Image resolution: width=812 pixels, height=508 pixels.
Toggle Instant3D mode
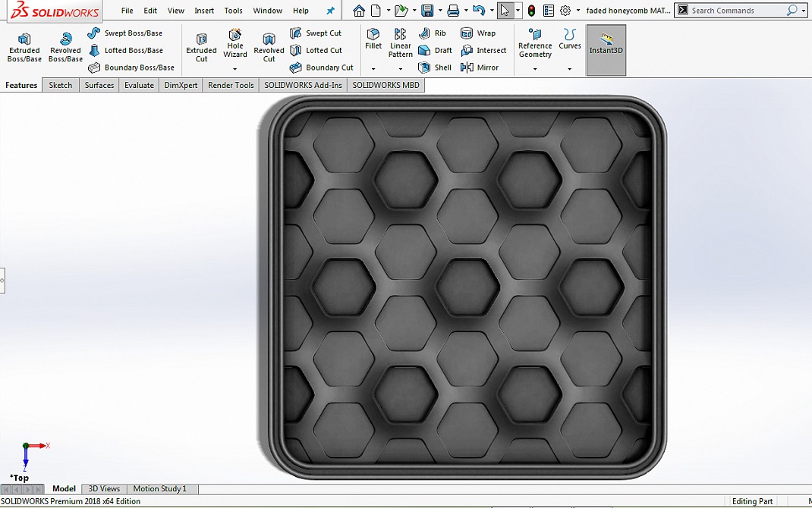606,50
